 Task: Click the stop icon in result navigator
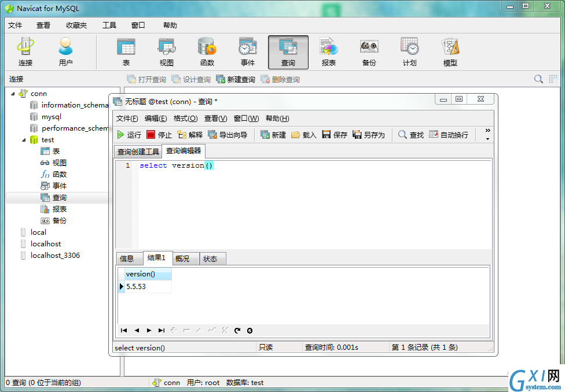click(250, 331)
